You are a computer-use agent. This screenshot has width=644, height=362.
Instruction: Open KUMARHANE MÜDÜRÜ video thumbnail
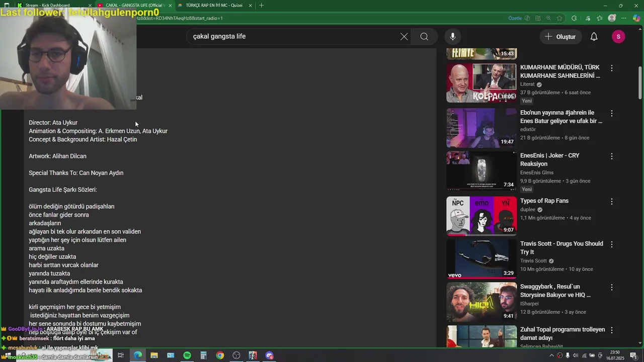[481, 83]
